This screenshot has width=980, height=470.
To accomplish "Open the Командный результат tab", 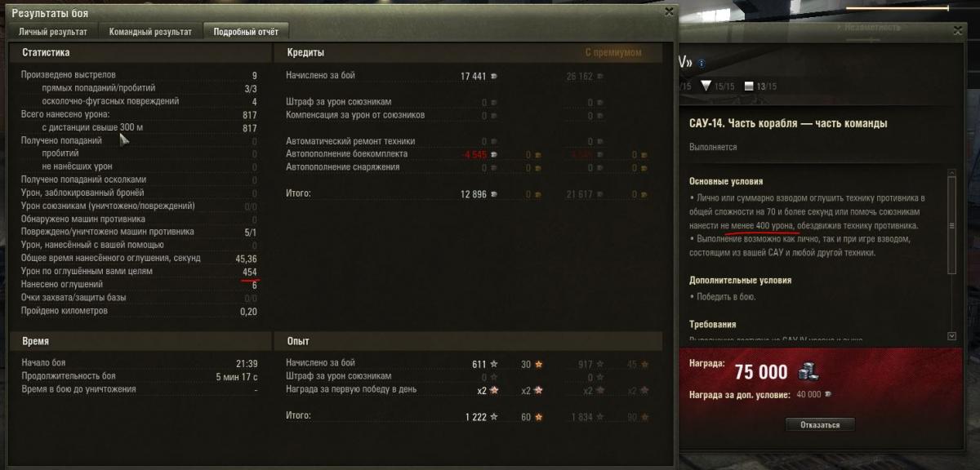I will tap(150, 32).
